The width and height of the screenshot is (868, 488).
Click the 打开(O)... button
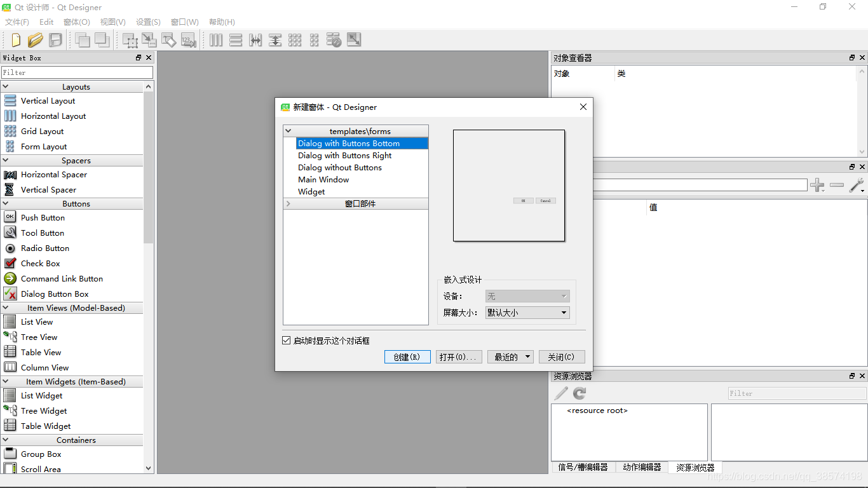(459, 357)
